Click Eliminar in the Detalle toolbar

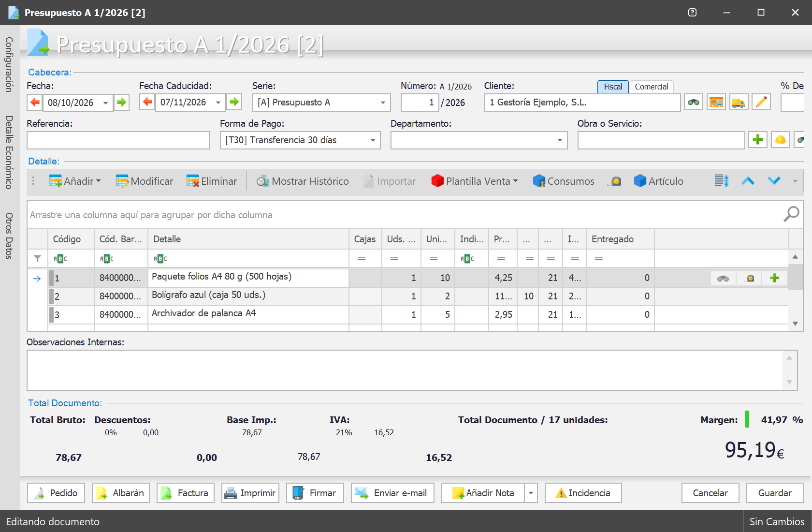tap(212, 181)
